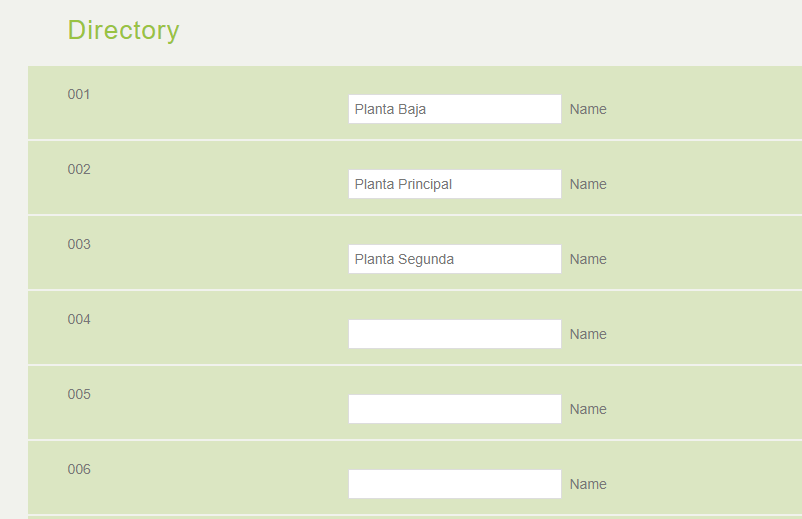Image resolution: width=802 pixels, height=519 pixels.
Task: Click the 001 row number label
Action: point(79,95)
